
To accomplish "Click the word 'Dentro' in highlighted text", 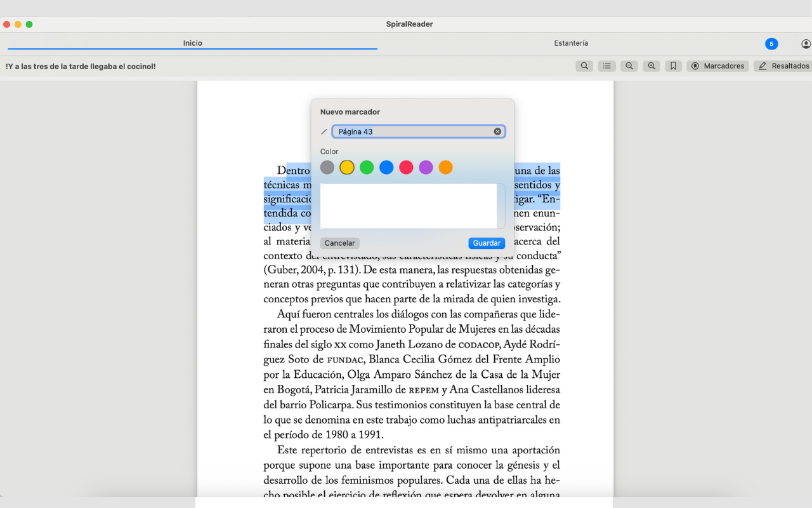I will [293, 171].
